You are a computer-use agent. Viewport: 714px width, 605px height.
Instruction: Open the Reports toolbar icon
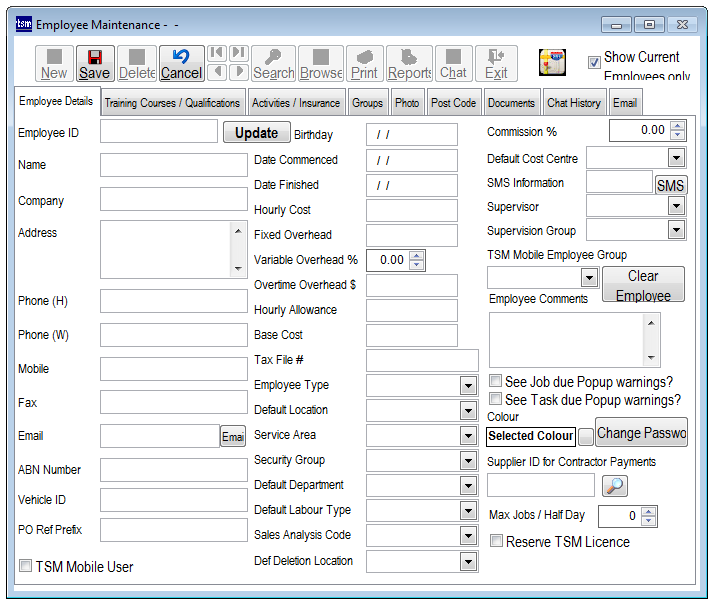(409, 63)
